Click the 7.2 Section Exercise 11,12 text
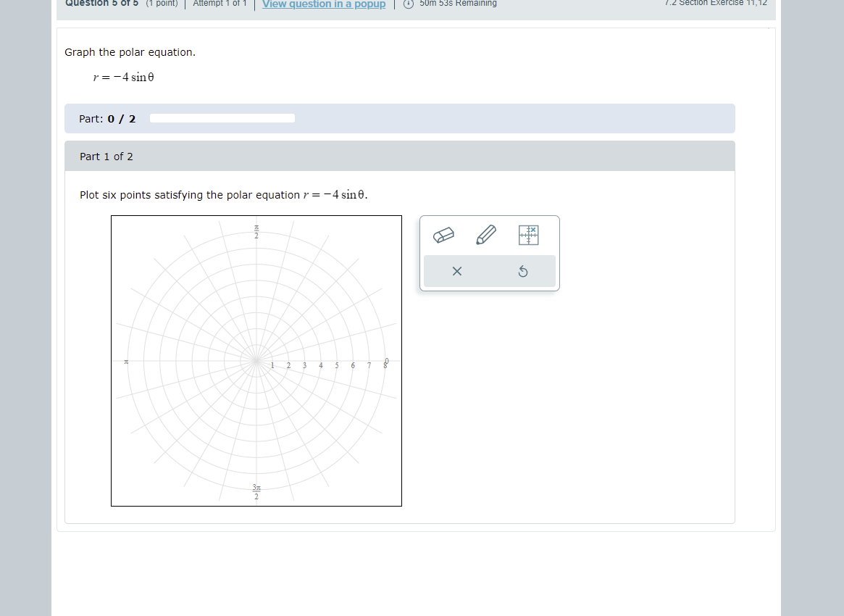Screen dimensions: 844x616 [x=715, y=2]
